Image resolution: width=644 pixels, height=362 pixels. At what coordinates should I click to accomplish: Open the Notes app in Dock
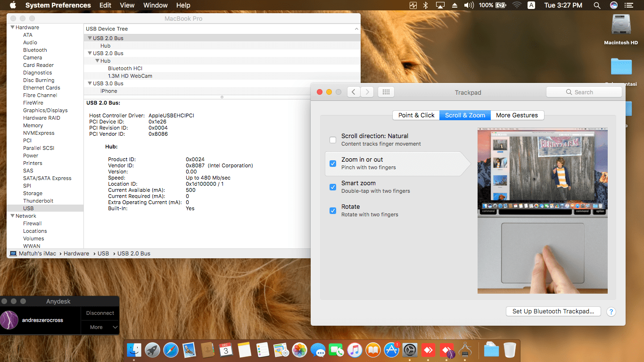pos(244,350)
